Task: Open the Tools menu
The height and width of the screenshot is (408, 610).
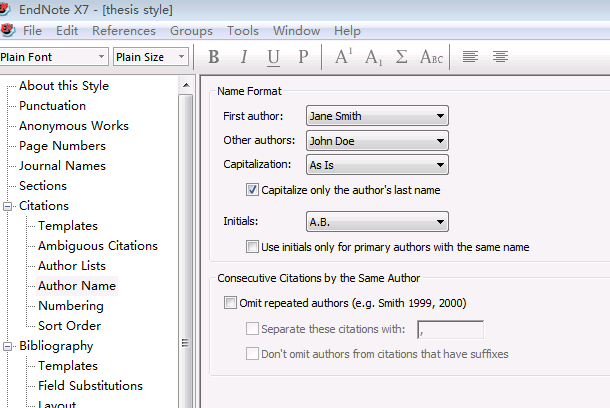Action: 243,31
